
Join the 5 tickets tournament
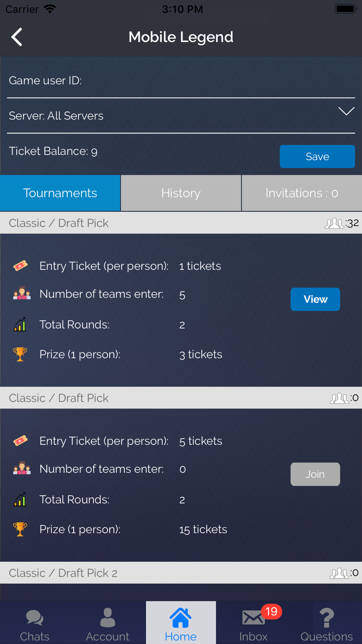coord(315,474)
